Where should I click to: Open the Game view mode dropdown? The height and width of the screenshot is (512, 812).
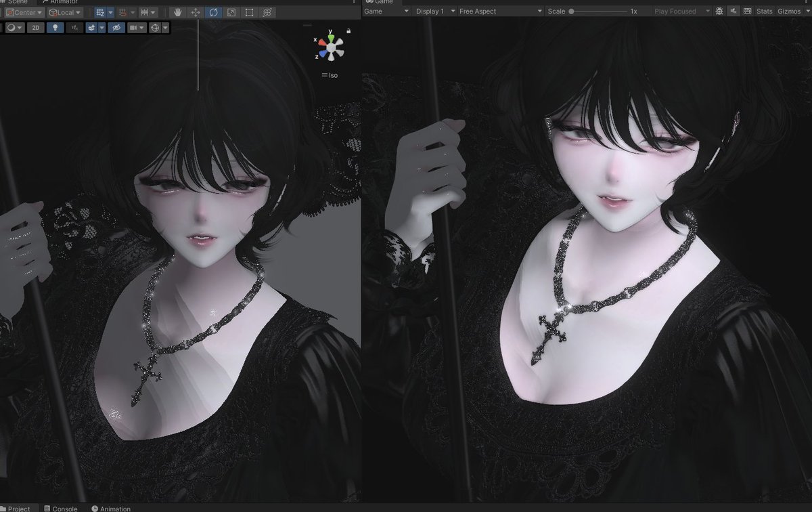[x=386, y=12]
